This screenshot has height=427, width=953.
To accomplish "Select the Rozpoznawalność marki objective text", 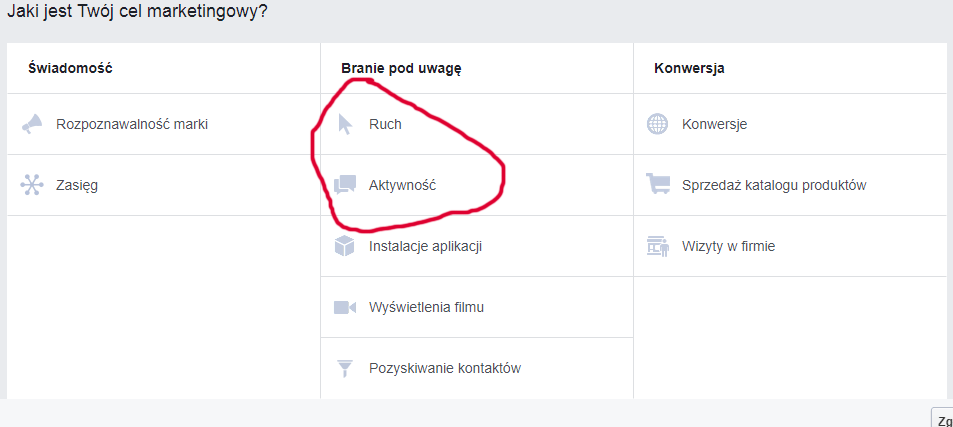I will [x=132, y=124].
